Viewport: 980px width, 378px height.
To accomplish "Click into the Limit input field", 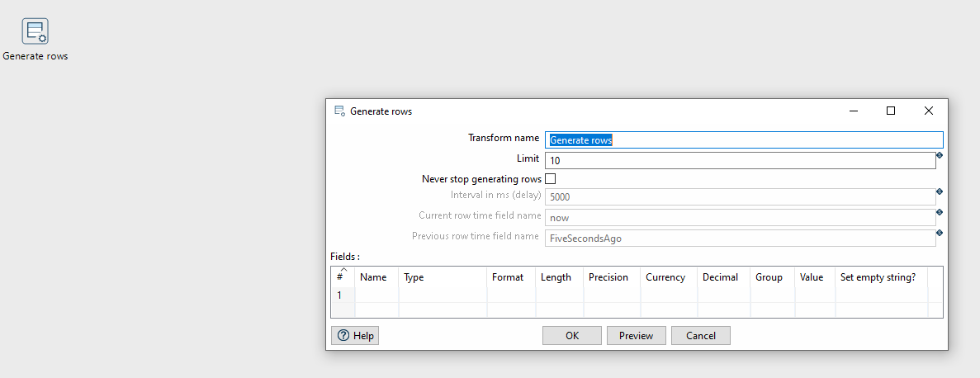I will click(740, 161).
